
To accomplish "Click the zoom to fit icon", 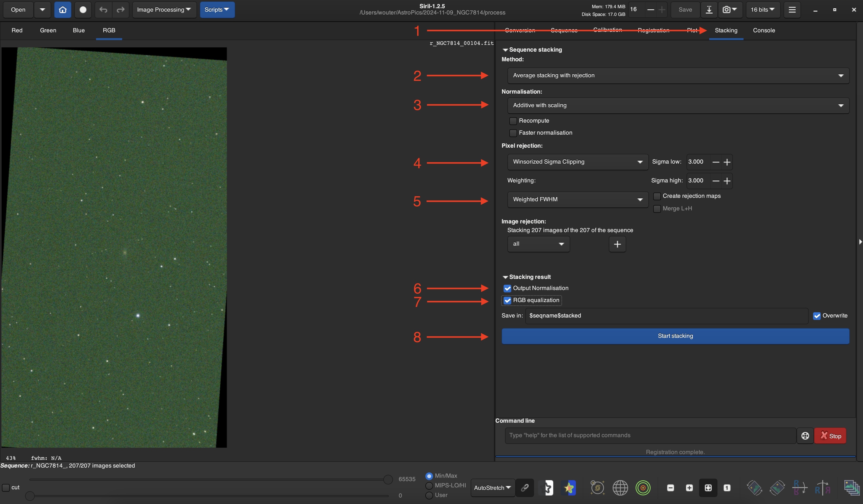I will point(708,488).
